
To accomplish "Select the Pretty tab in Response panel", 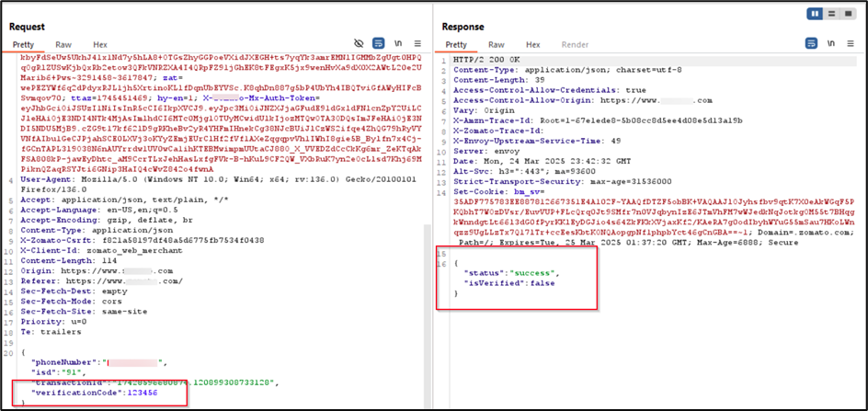I will pyautogui.click(x=457, y=44).
